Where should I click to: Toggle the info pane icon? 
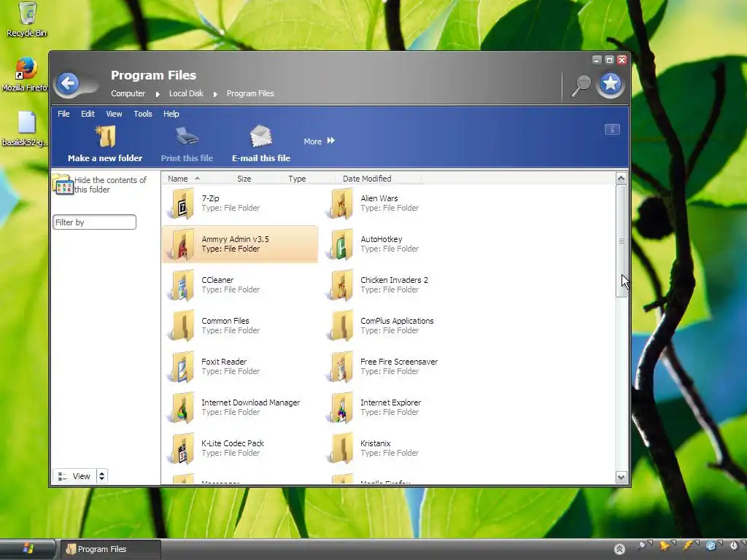(x=612, y=130)
